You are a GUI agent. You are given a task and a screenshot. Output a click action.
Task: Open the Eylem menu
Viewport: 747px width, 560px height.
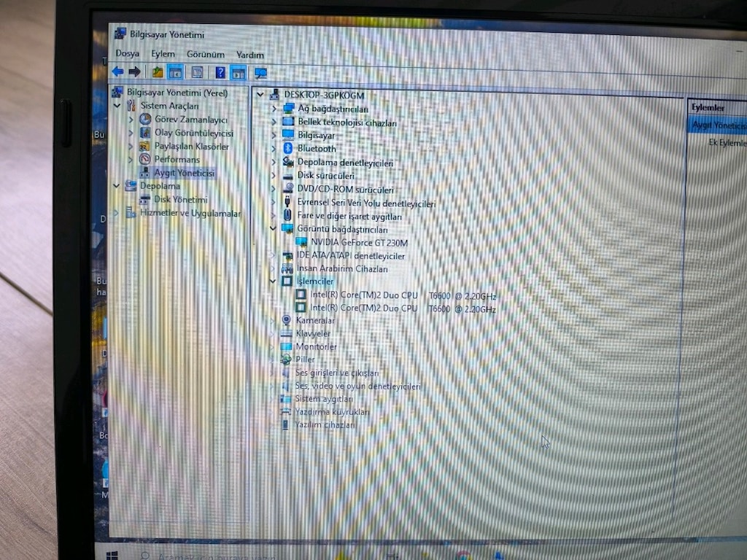[x=163, y=54]
